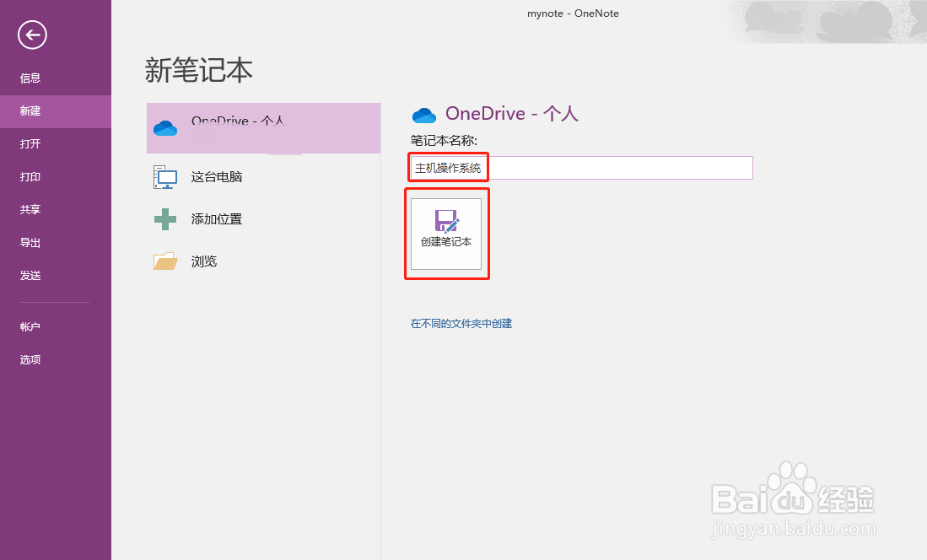Viewport: 927px width, 560px height.
Task: Click the 笔记本名称: label text
Action: pyautogui.click(x=444, y=141)
